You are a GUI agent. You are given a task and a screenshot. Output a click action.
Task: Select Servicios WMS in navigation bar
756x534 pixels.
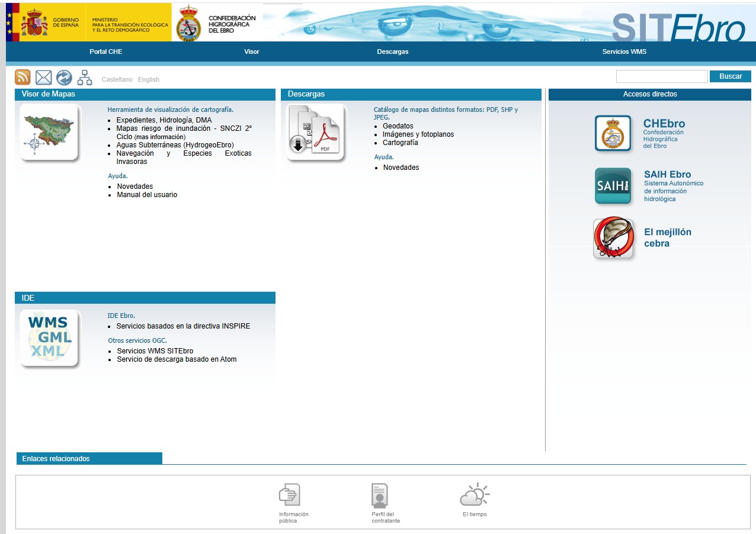pyautogui.click(x=624, y=52)
